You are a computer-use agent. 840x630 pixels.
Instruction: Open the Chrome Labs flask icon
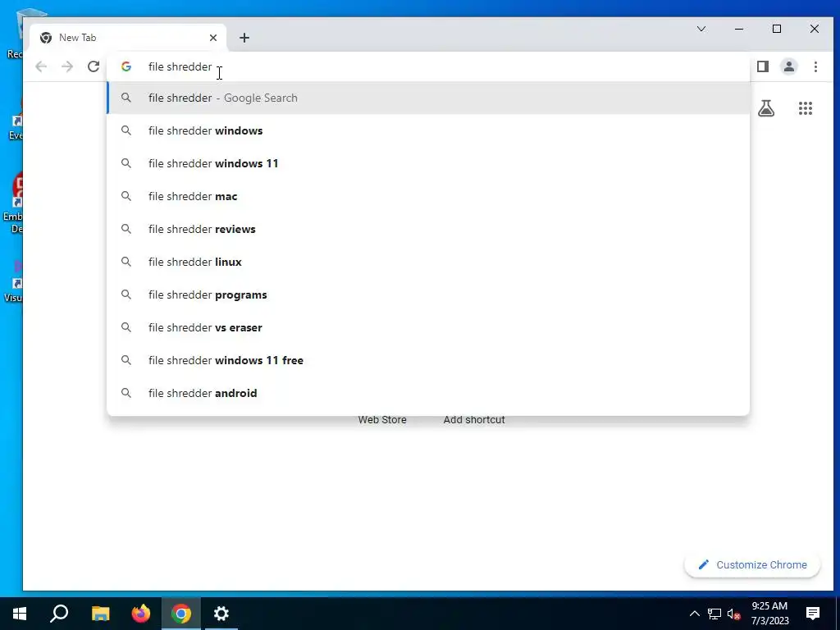pyautogui.click(x=766, y=108)
